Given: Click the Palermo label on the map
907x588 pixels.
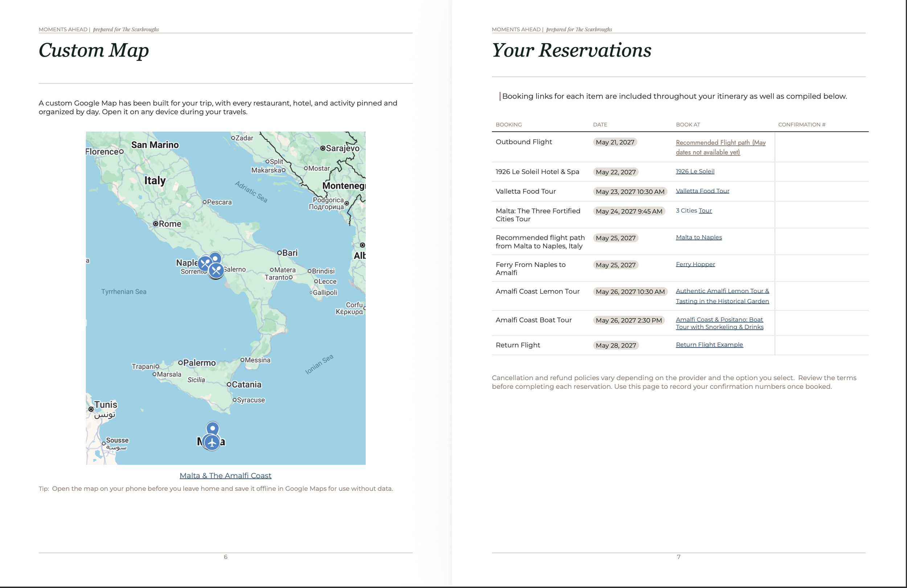Looking at the screenshot, I should pyautogui.click(x=199, y=363).
